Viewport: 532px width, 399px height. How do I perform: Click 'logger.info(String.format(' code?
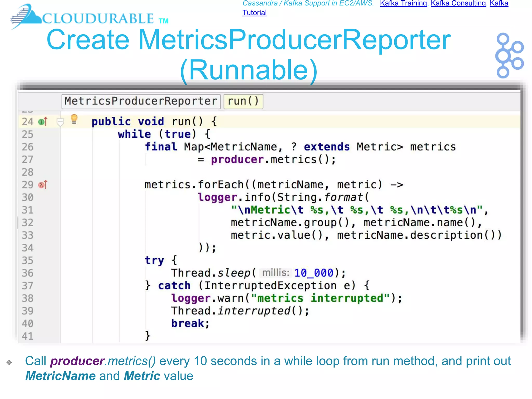283,197
